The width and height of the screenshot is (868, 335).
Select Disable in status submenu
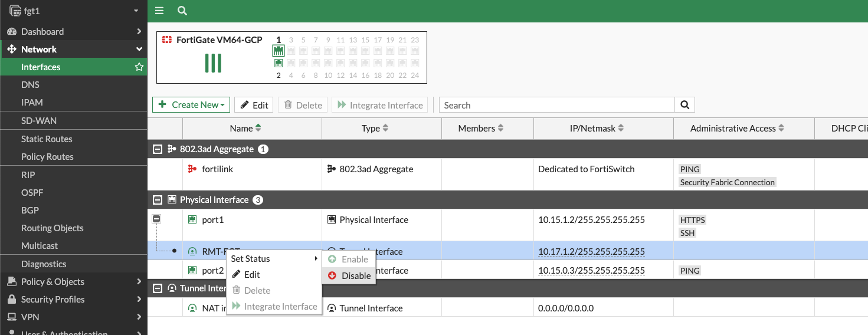(349, 275)
